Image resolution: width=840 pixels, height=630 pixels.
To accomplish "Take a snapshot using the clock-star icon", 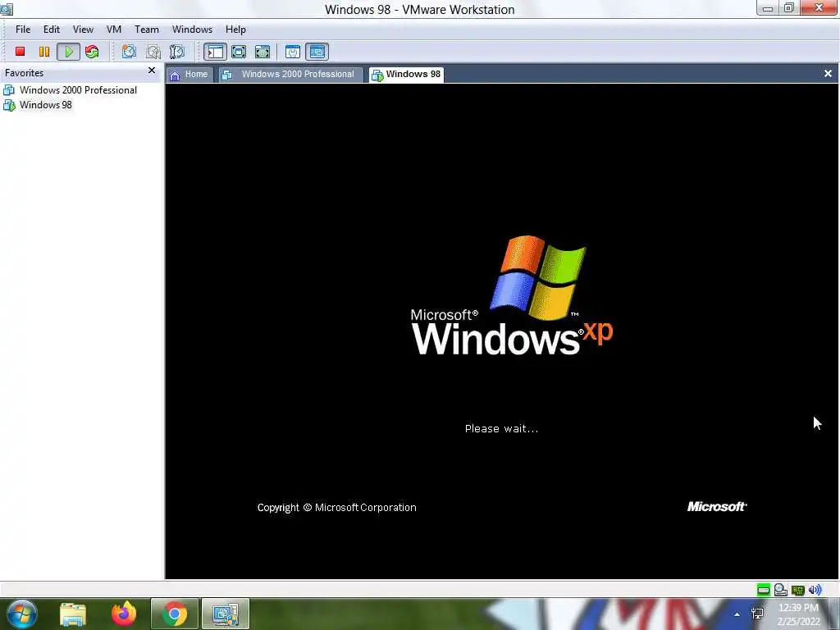I will [129, 52].
